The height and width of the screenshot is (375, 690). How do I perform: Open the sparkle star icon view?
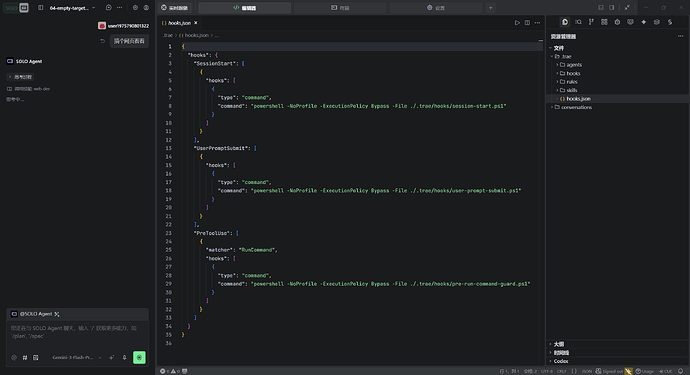(644, 22)
